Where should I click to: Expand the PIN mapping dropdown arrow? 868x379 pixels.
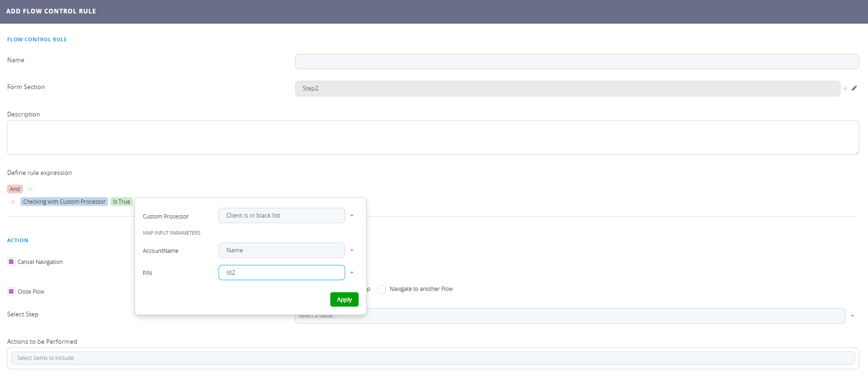[x=352, y=273]
